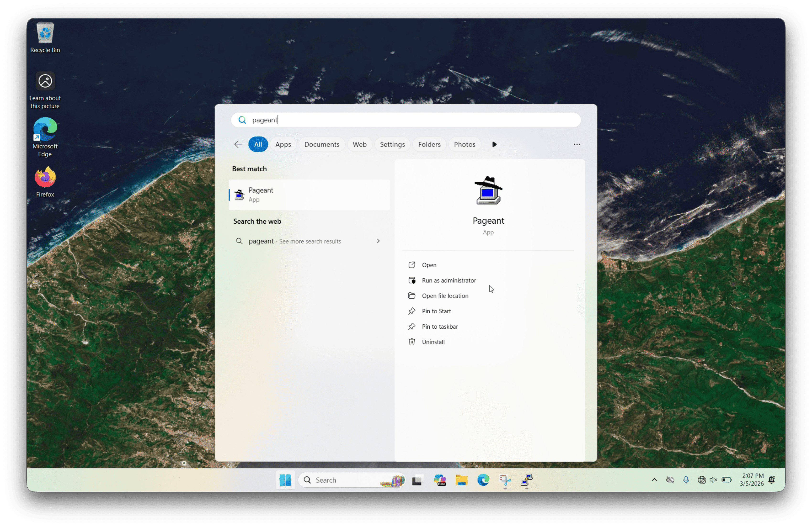Image resolution: width=812 pixels, height=527 pixels.
Task: Select the 'Learn about this picture' desktop icon
Action: [45, 90]
